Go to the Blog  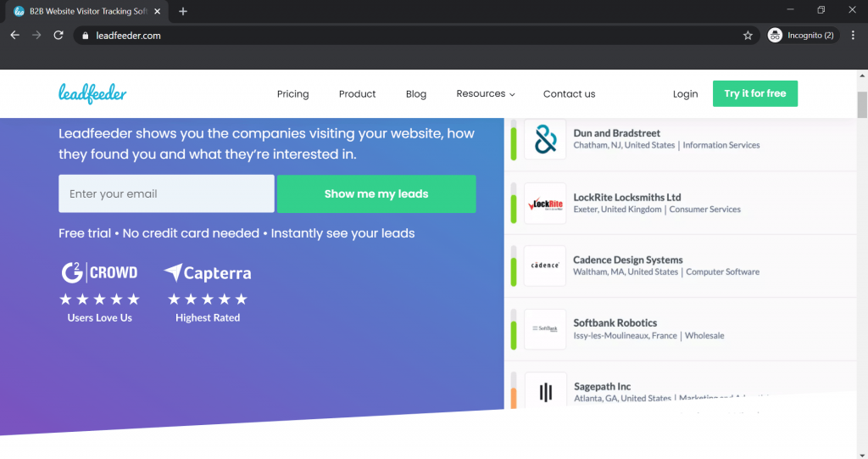415,93
